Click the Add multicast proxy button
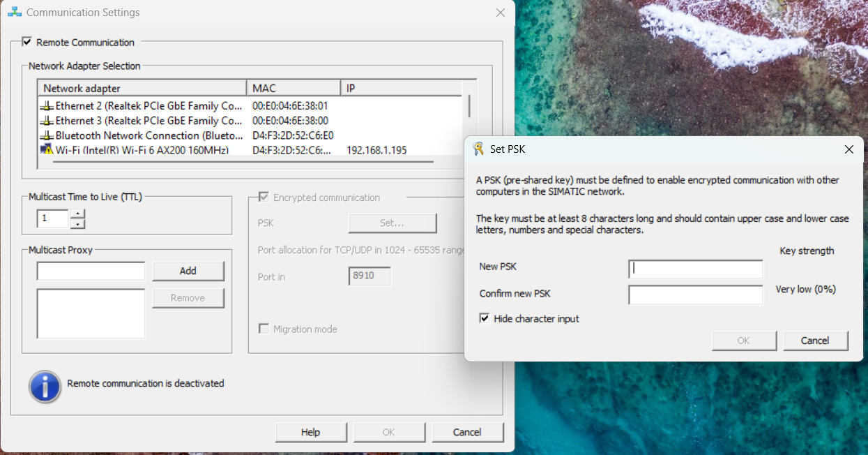This screenshot has width=868, height=455. pyautogui.click(x=188, y=271)
